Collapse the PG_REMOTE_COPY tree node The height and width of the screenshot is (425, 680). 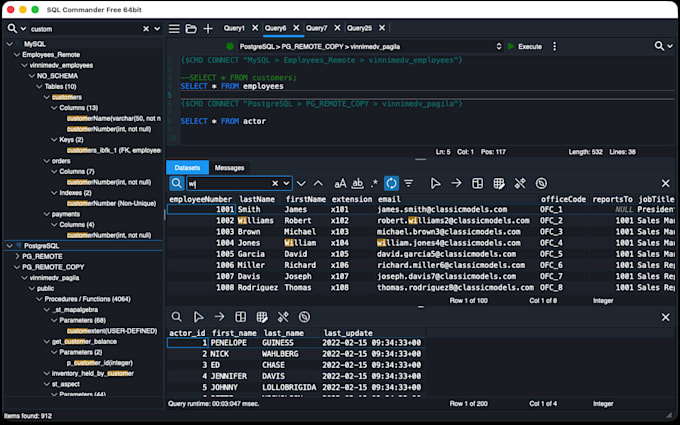pyautogui.click(x=17, y=267)
